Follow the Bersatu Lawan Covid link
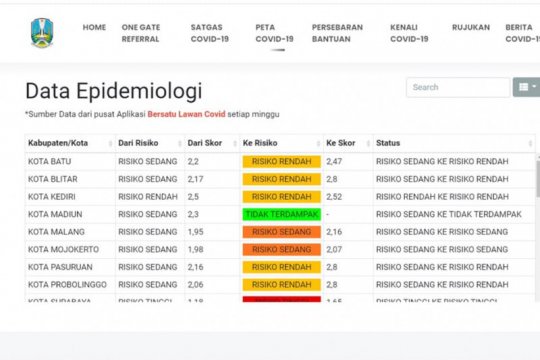The image size is (540, 360). 186,114
